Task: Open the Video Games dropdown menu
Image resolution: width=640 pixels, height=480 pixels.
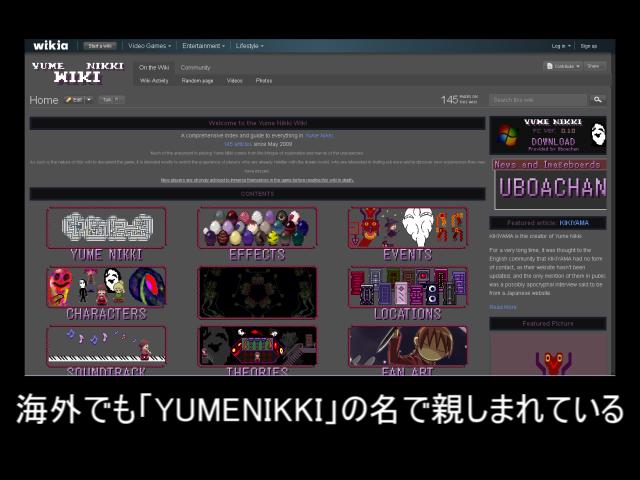Action: tap(149, 46)
